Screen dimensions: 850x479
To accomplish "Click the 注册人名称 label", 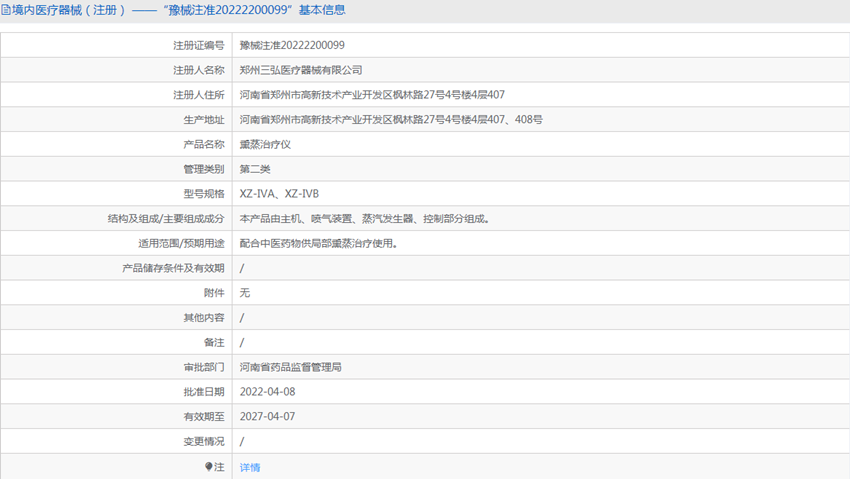I will 198,70.
